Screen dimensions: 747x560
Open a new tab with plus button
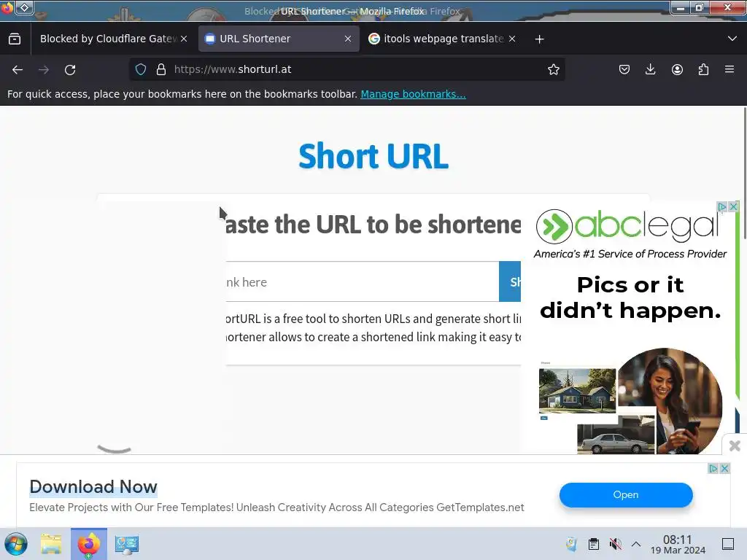(x=539, y=39)
